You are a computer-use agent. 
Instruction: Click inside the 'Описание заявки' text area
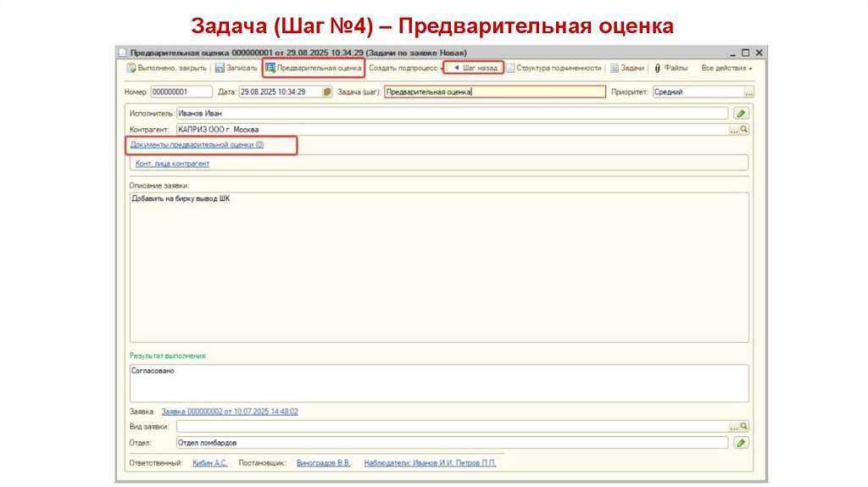439,267
